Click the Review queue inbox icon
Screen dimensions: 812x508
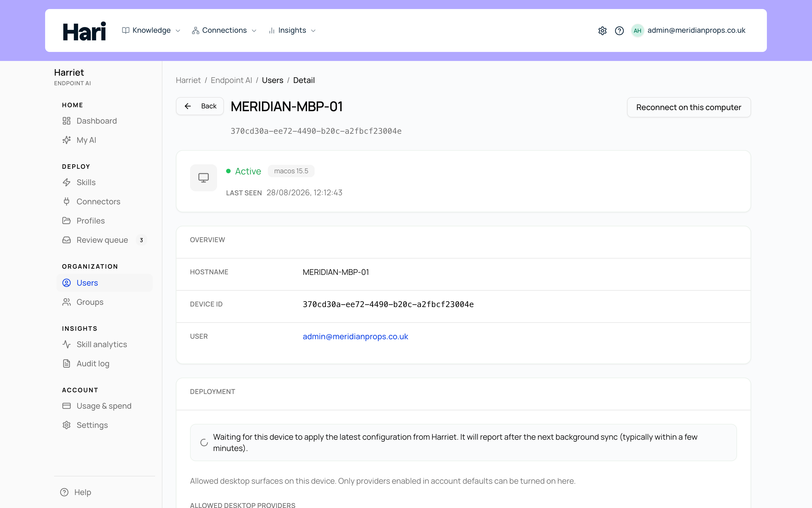click(67, 240)
